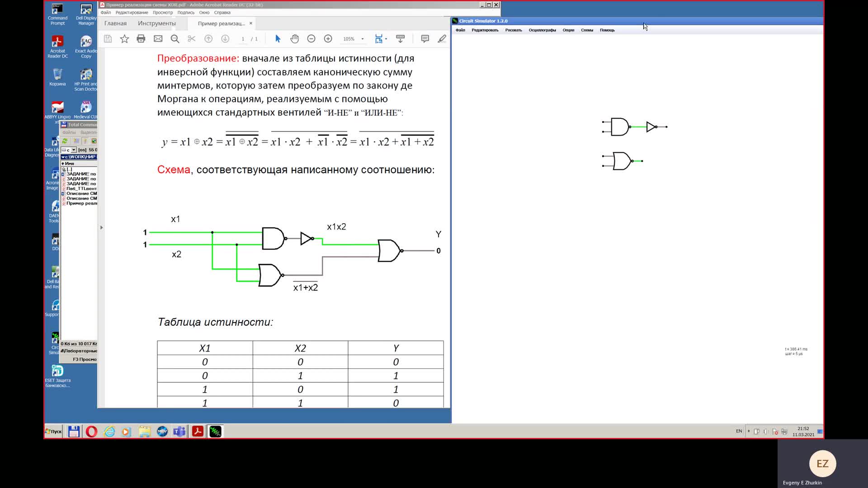The height and width of the screenshot is (488, 868).
Task: Click the Adobe Acrobat taskbar button
Action: [198, 432]
